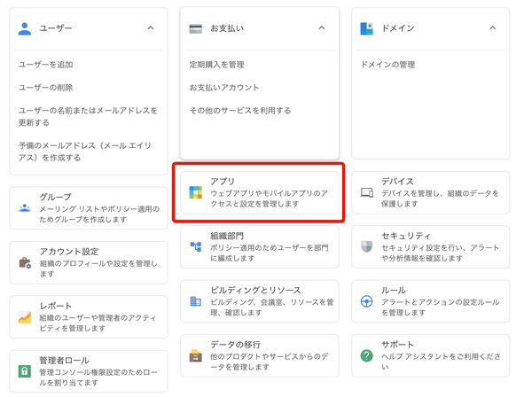Click the brown box icon in データの移行 card
532x397 pixels.
(x=195, y=355)
